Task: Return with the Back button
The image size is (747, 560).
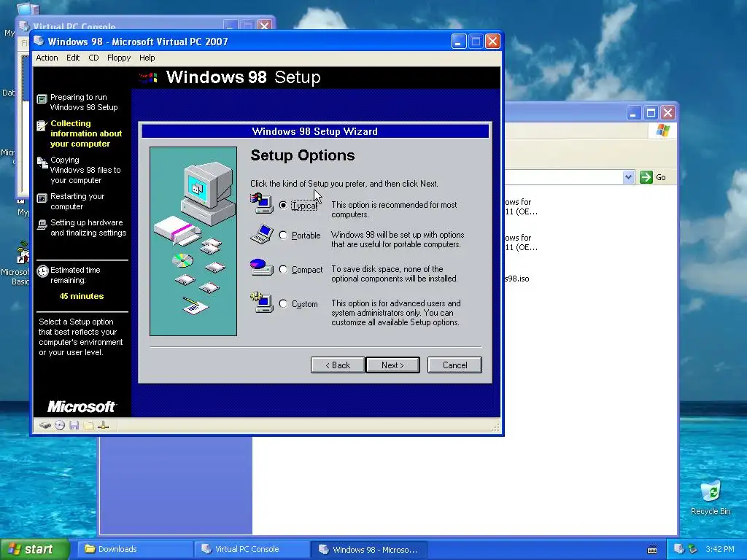Action: (338, 365)
